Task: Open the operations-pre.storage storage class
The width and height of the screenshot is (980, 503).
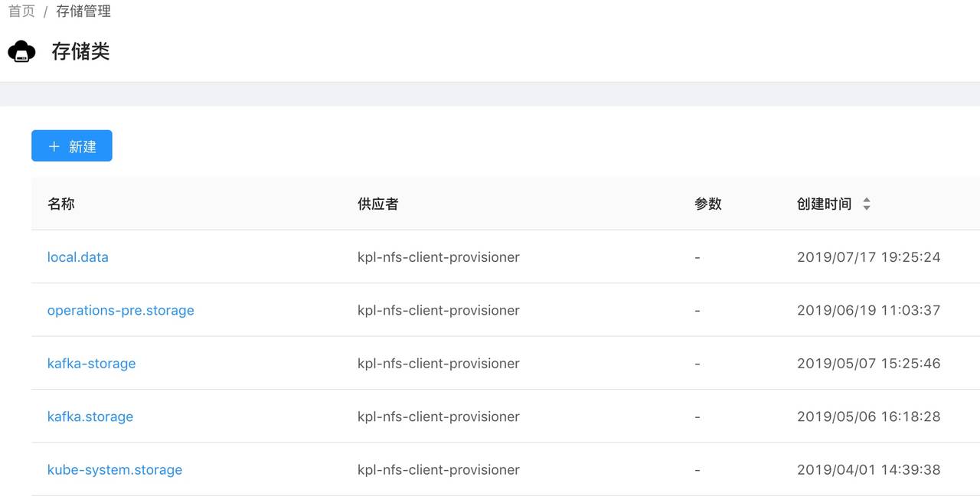Action: (121, 310)
